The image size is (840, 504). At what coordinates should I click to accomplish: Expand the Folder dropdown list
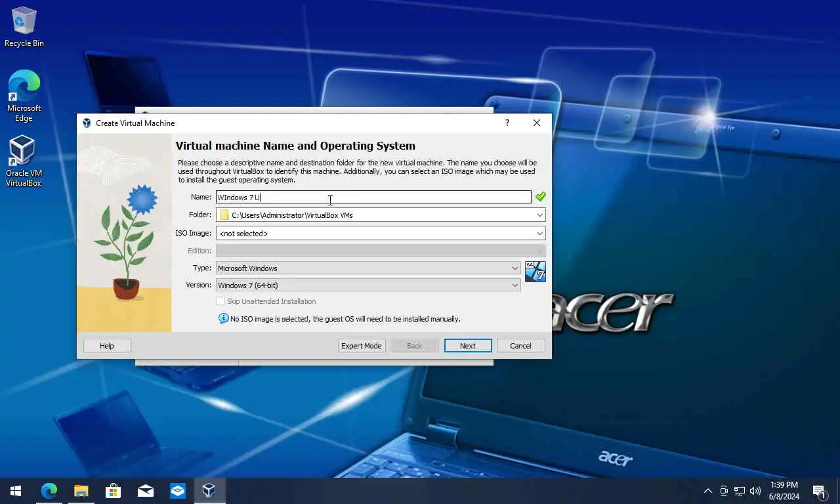tap(539, 215)
